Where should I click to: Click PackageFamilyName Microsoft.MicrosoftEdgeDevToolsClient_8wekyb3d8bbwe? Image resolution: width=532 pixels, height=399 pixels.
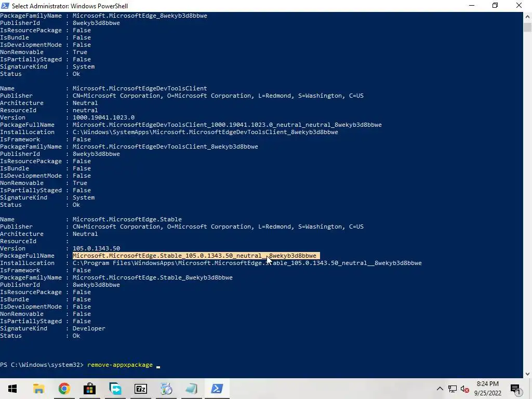(165, 147)
